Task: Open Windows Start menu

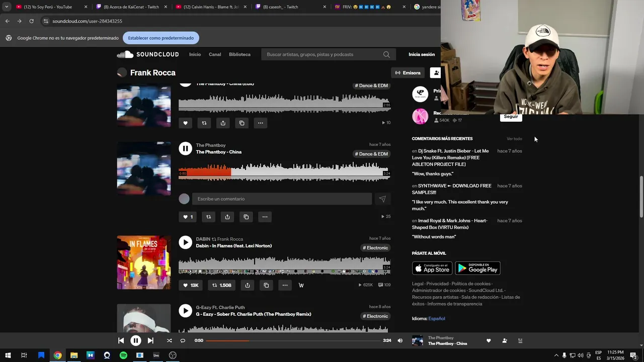Action: (x=8, y=355)
